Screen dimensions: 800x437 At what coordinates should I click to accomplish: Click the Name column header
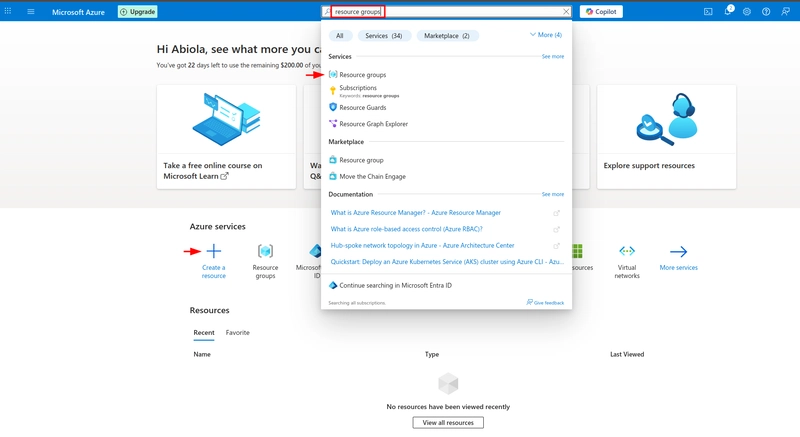pos(202,354)
